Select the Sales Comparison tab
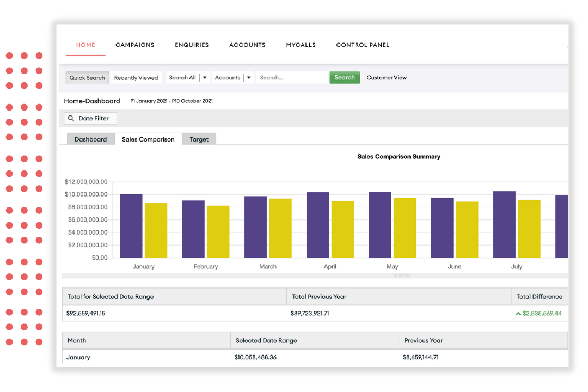Image resolution: width=588 pixels, height=392 pixels. coord(148,139)
